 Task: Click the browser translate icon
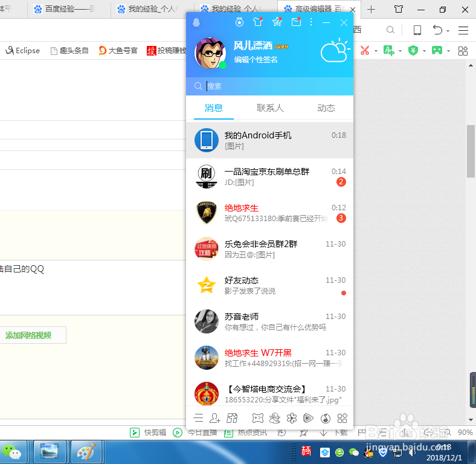(388, 50)
